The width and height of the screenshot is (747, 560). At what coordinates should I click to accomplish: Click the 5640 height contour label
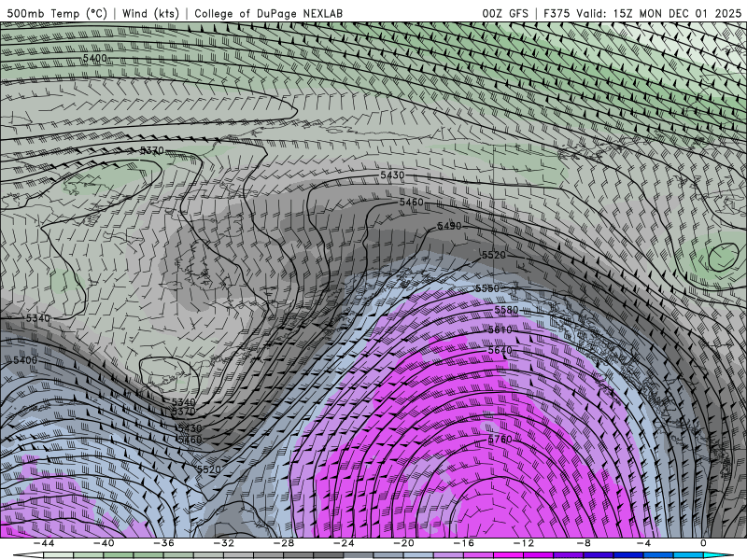coord(500,351)
